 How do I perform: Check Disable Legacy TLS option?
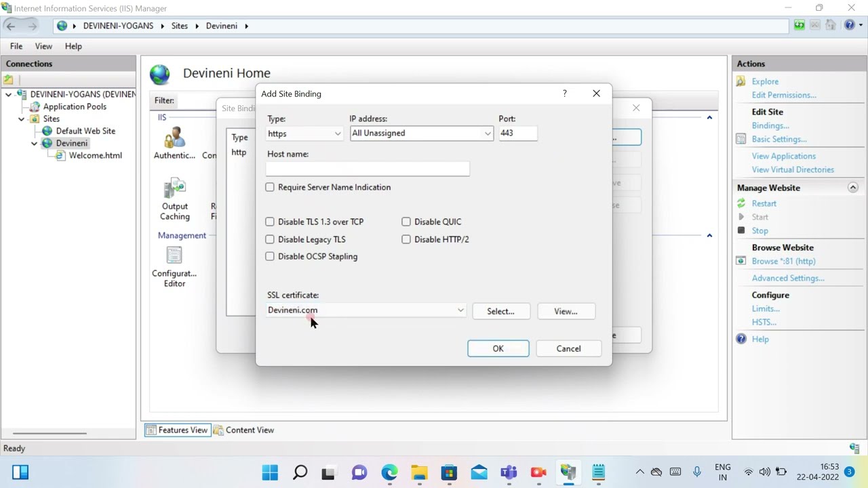[270, 239]
